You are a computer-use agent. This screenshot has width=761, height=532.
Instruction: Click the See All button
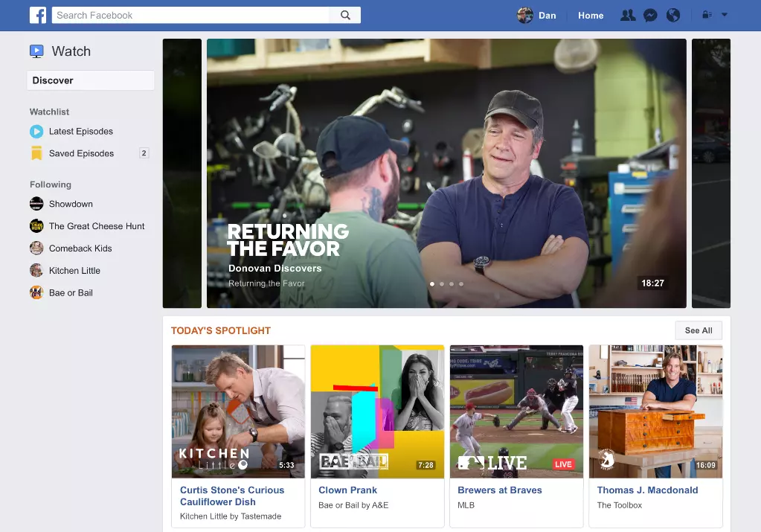[699, 330]
